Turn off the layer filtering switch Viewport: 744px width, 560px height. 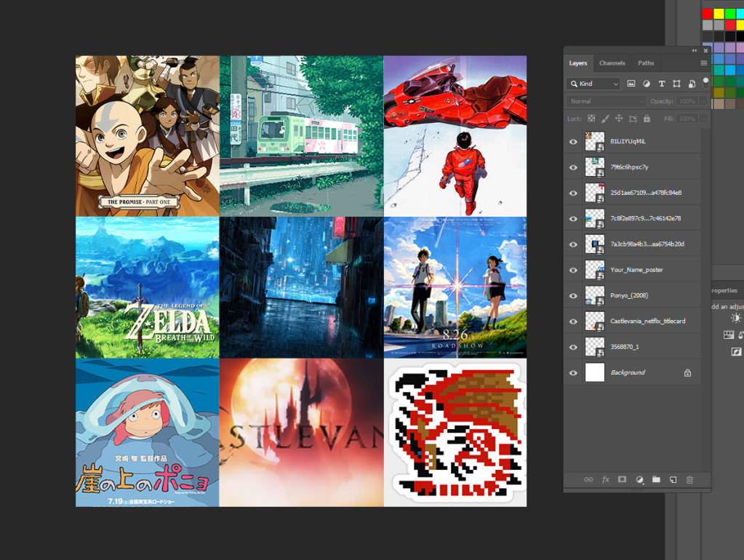(x=705, y=82)
